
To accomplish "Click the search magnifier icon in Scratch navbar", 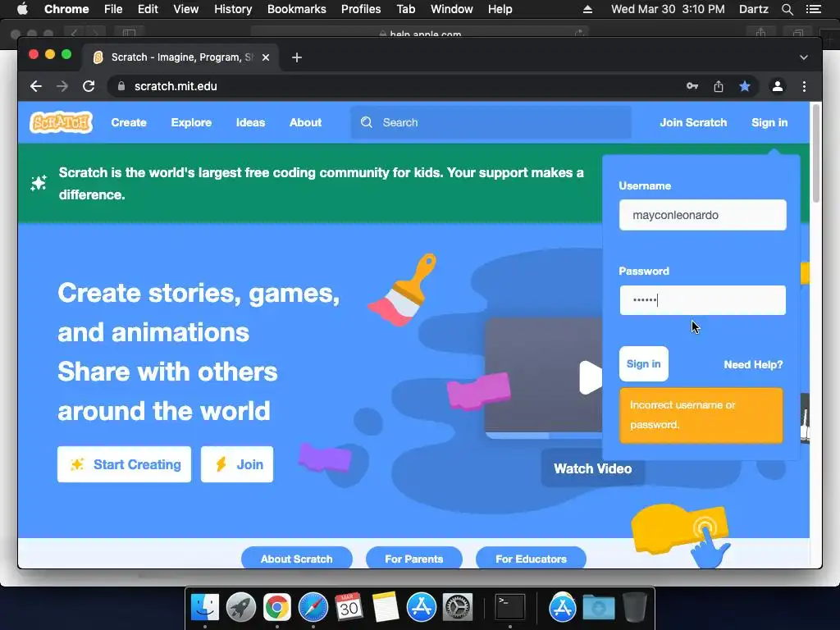I will click(367, 122).
